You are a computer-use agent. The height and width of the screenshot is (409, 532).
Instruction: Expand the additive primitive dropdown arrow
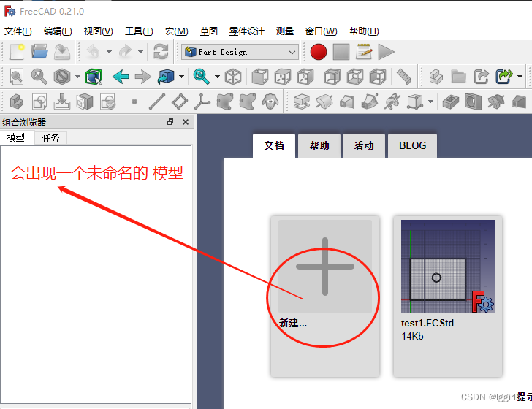pos(430,102)
